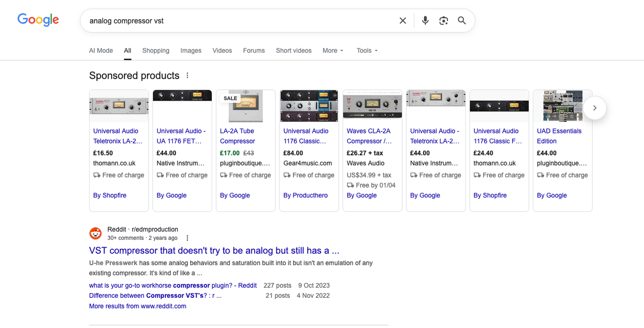Screen dimensions: 644x328
Task: Open Waves CLA-2A Compressor product image
Action: point(372,106)
